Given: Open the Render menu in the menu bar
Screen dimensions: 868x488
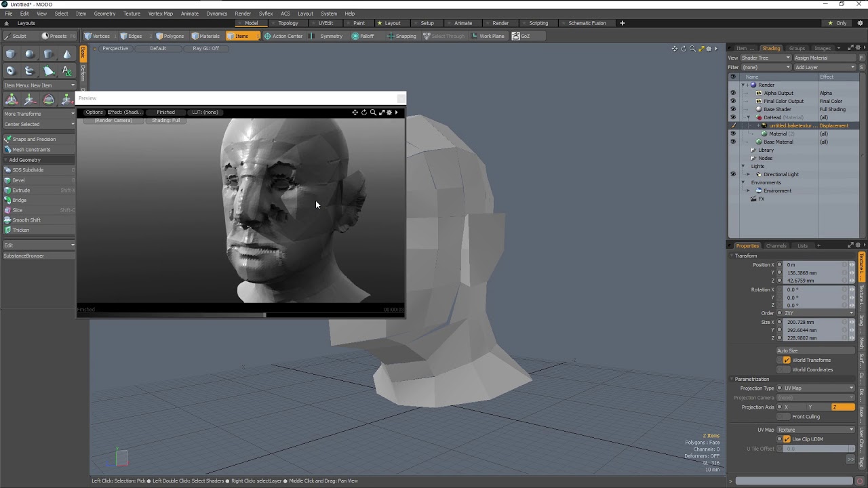Looking at the screenshot, I should (x=243, y=14).
